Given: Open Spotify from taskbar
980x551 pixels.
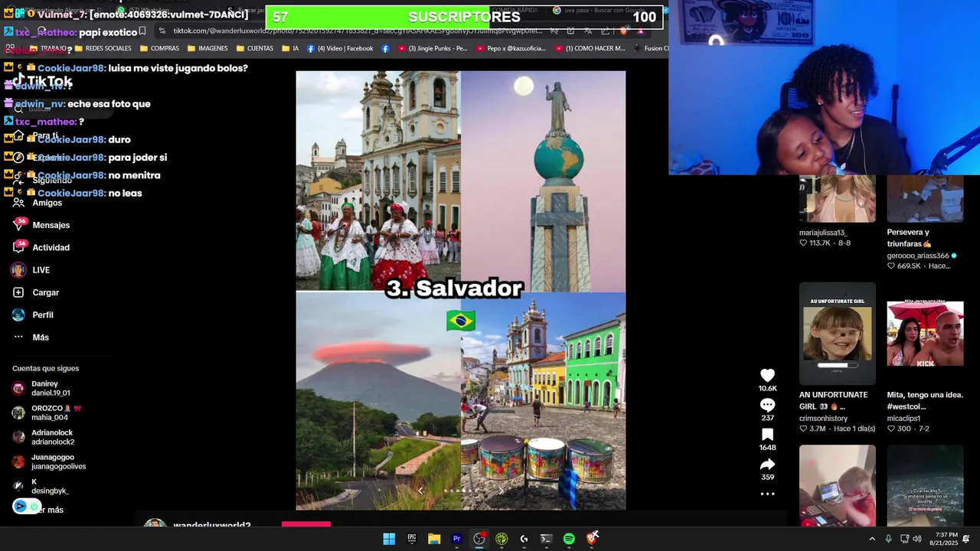Looking at the screenshot, I should (x=569, y=539).
